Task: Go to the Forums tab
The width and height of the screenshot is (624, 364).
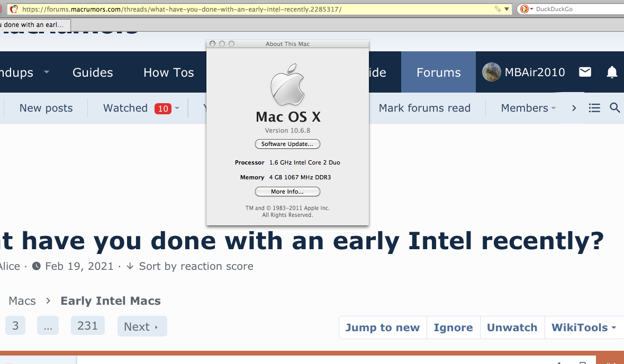Action: click(439, 72)
